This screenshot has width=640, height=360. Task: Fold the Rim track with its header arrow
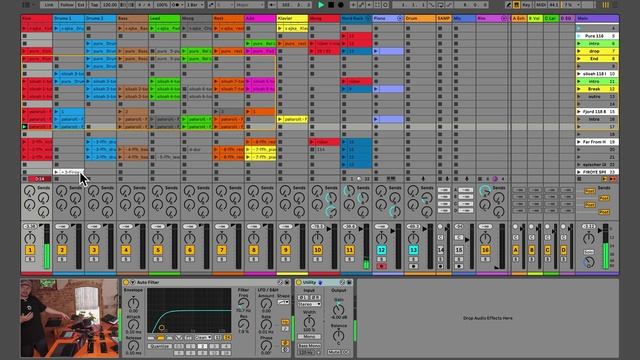click(504, 18)
